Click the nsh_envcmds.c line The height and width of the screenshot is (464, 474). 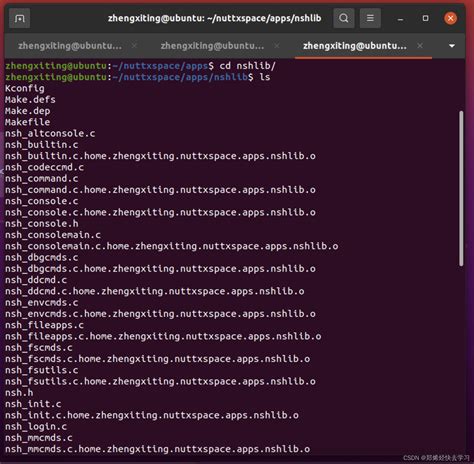pyautogui.click(x=42, y=302)
